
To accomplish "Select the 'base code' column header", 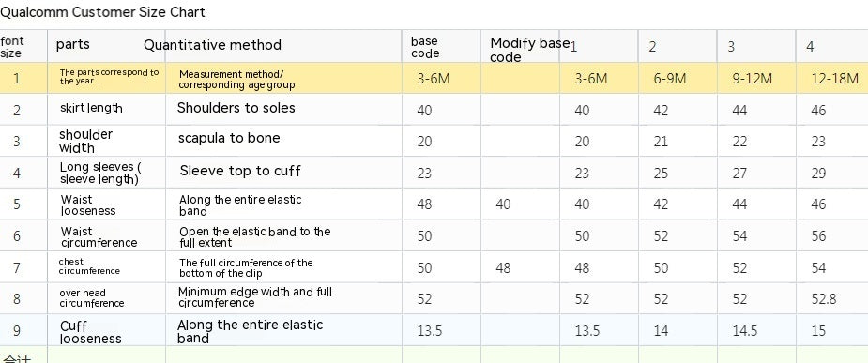I will click(x=441, y=45).
